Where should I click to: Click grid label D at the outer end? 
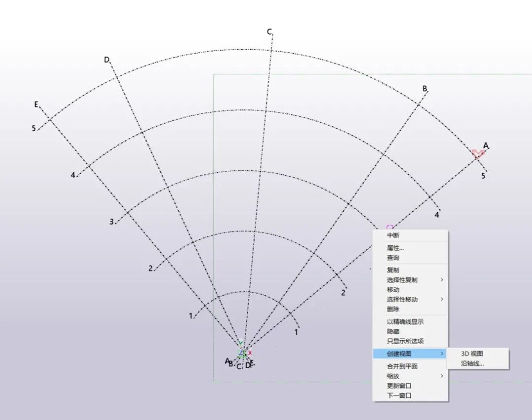coord(107,60)
